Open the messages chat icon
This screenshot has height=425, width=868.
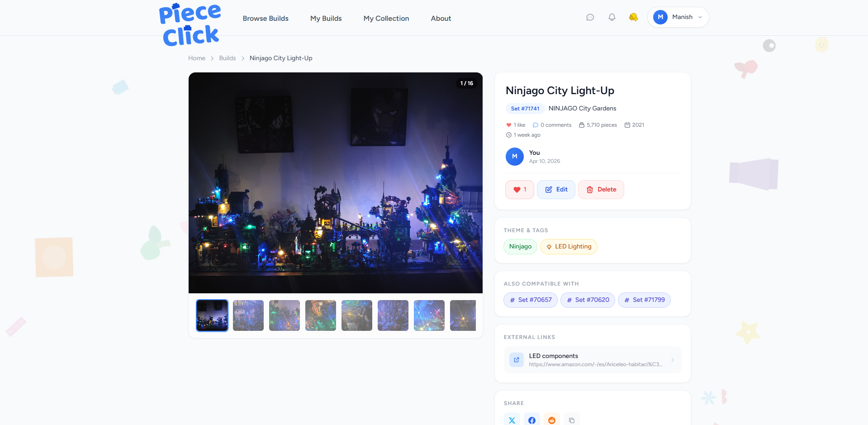coord(590,17)
